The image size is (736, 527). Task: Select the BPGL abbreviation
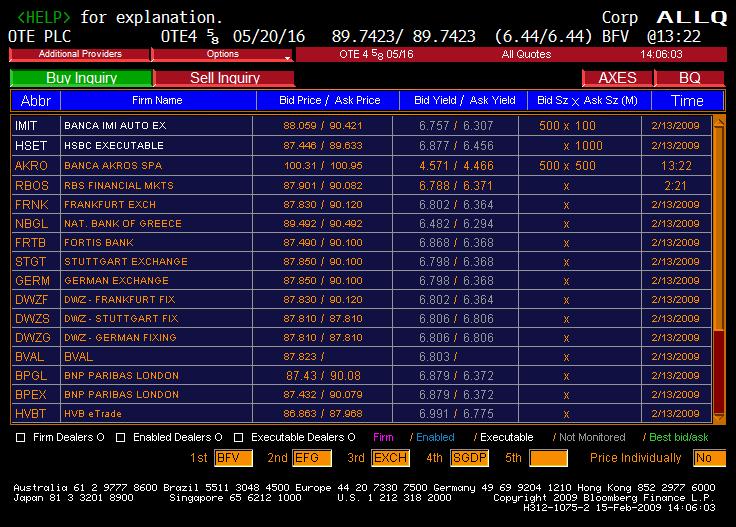coord(31,376)
